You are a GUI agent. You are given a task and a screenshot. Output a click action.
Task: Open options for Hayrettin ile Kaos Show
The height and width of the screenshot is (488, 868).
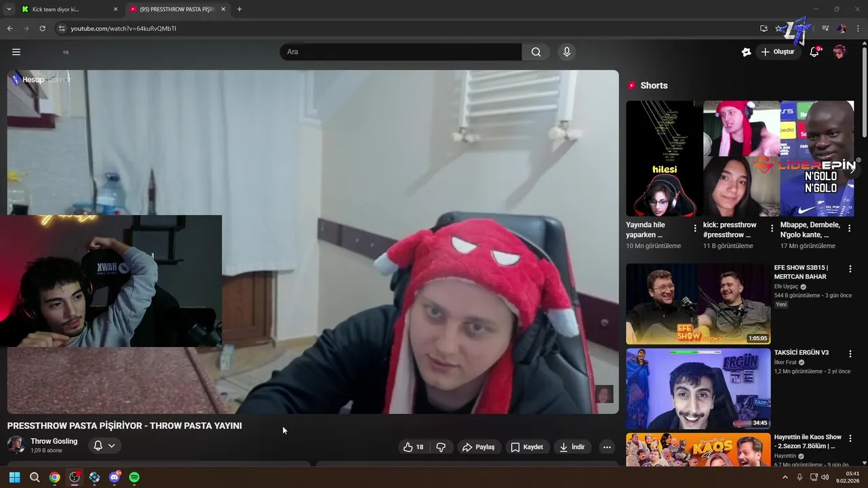click(x=850, y=439)
